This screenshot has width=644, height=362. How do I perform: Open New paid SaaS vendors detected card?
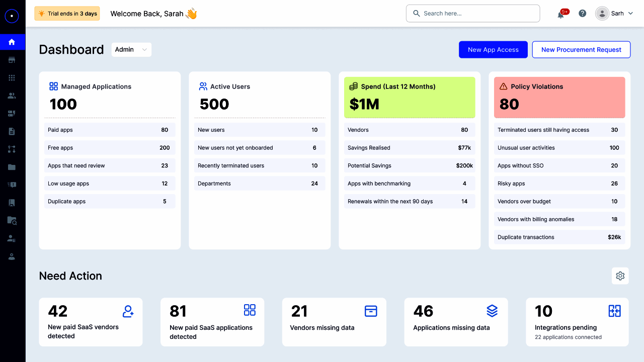point(91,322)
